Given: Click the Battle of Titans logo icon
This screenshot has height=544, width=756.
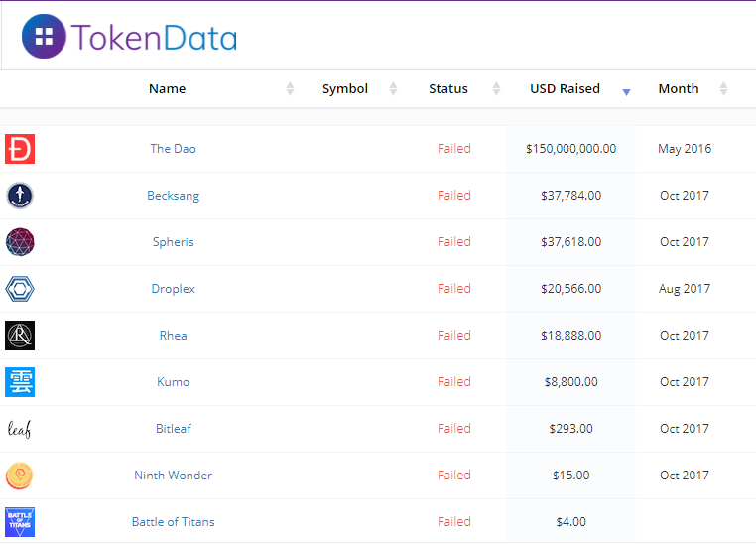Looking at the screenshot, I should tap(20, 522).
